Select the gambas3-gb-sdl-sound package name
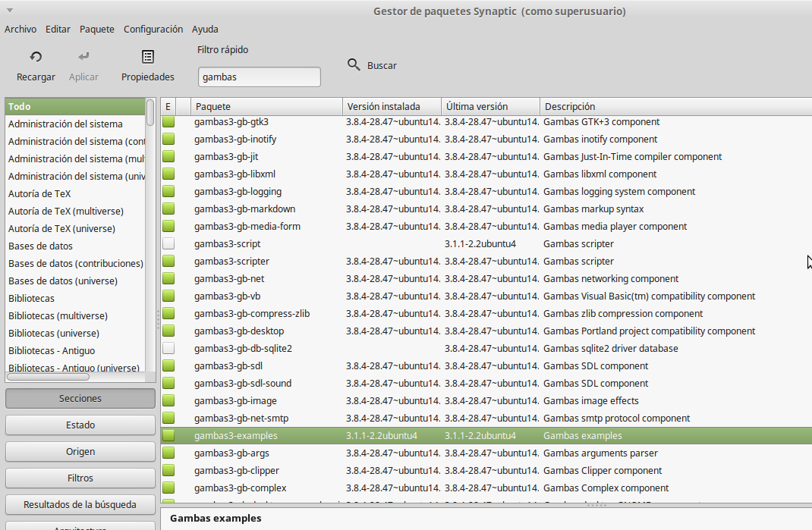 (243, 383)
